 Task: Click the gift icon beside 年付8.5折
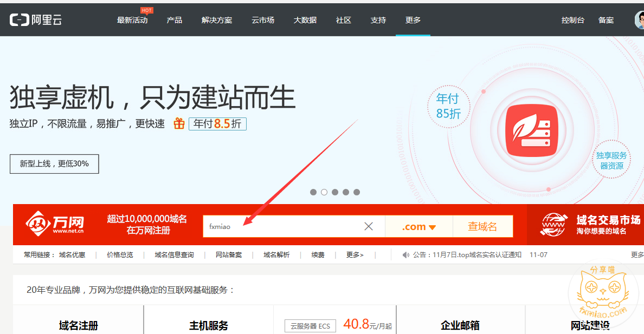179,123
